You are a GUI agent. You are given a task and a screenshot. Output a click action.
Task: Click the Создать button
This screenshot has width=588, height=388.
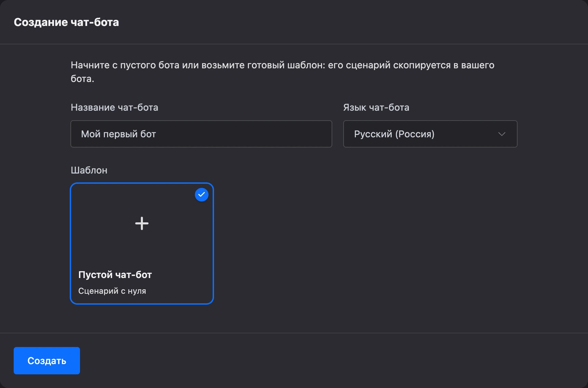click(x=47, y=361)
